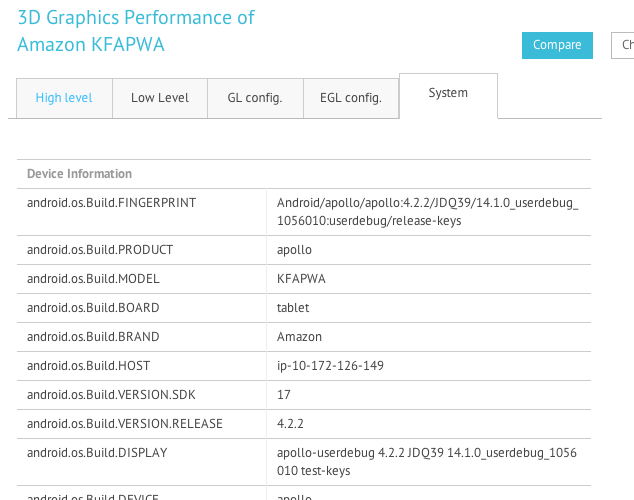Click the android.os.Build.DISPLAY label
Image resolution: width=634 pixels, height=500 pixels.
(x=97, y=453)
